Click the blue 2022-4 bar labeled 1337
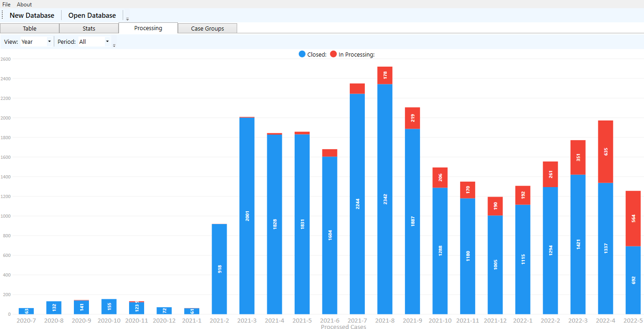 pos(605,248)
